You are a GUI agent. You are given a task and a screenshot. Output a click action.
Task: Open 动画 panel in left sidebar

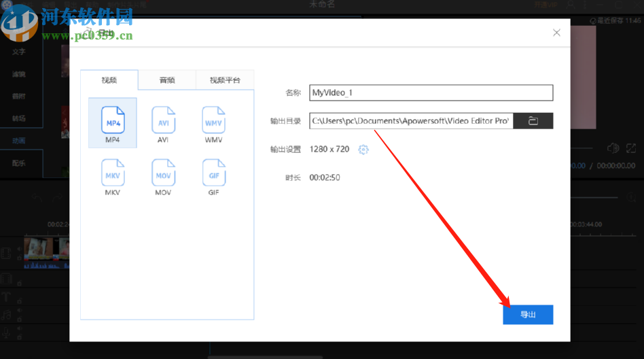pos(19,141)
